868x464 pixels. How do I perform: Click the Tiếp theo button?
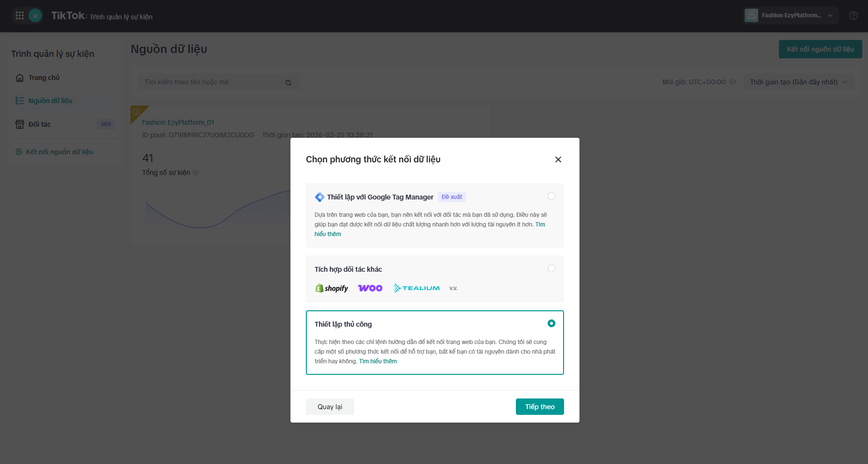click(540, 407)
